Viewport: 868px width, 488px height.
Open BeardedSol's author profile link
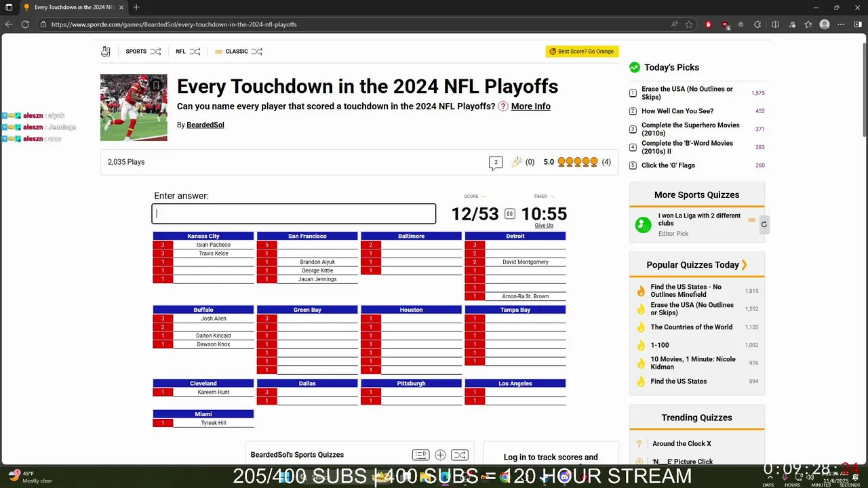click(205, 125)
